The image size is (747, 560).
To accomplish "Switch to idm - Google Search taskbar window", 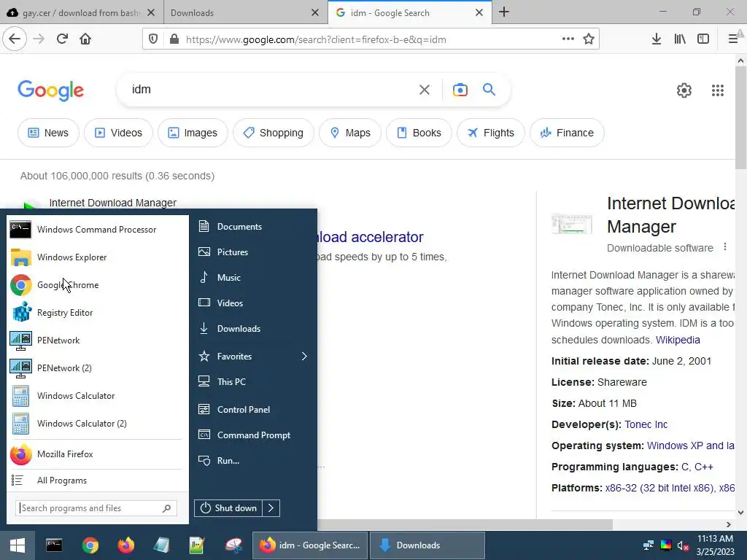I will [x=310, y=545].
